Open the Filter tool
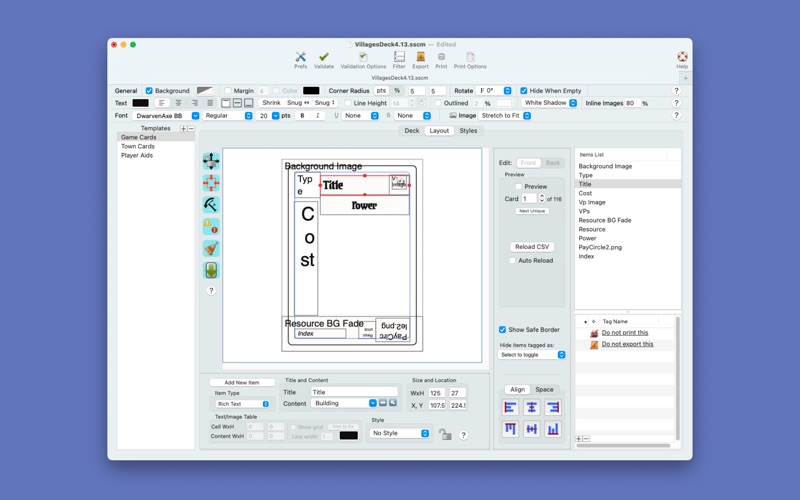This screenshot has height=500, width=800. coord(399,59)
